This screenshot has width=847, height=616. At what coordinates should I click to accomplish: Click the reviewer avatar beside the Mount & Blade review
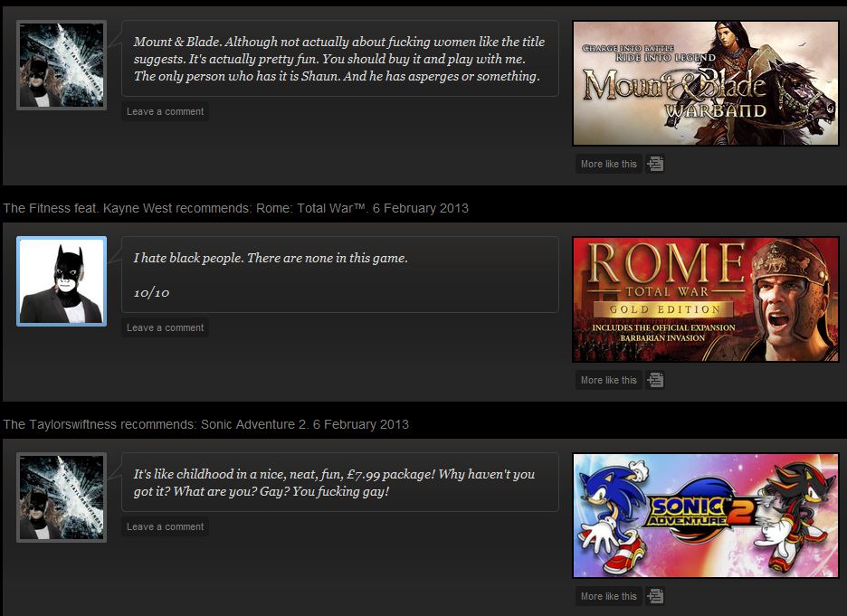tap(62, 65)
